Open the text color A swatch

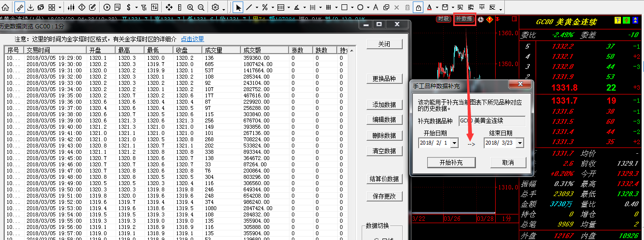[429, 7]
